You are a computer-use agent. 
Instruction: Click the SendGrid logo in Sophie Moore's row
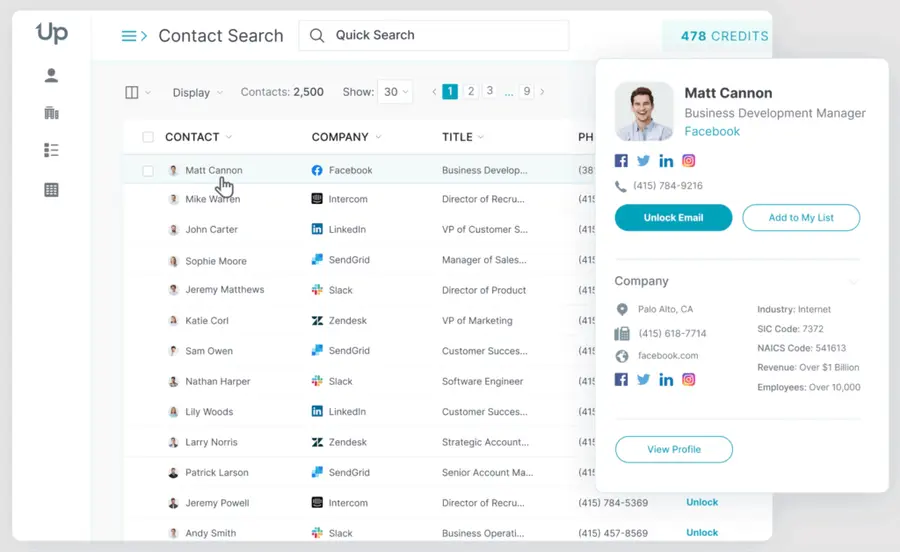point(317,259)
